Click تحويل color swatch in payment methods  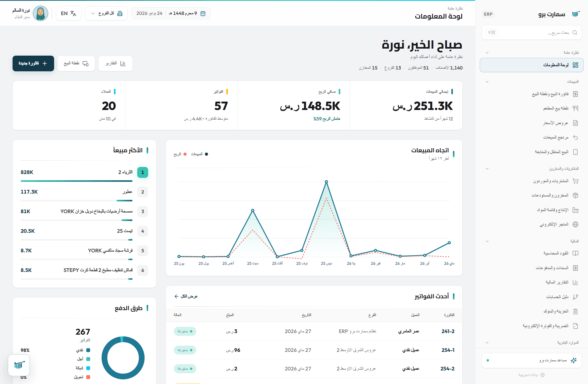(88, 377)
